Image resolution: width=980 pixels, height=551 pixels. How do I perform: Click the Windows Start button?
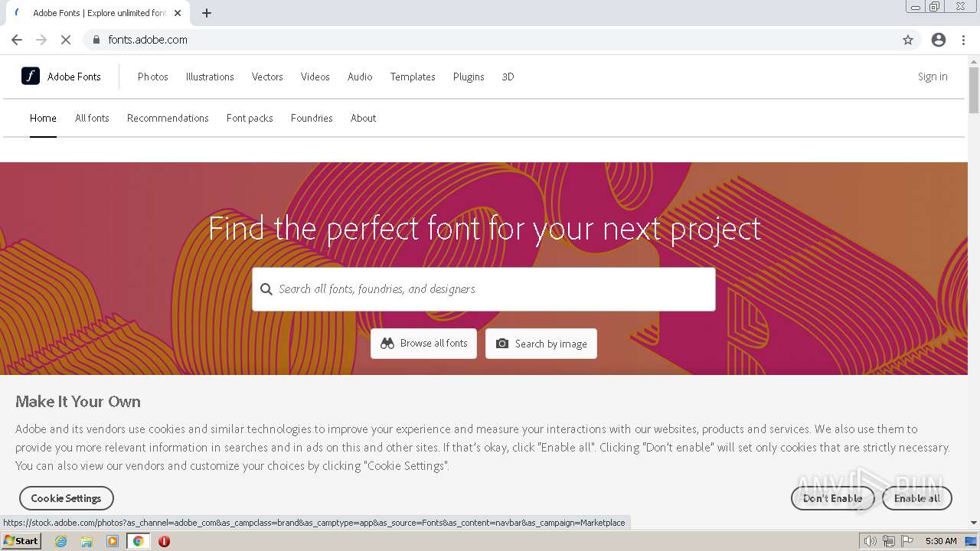pyautogui.click(x=21, y=541)
